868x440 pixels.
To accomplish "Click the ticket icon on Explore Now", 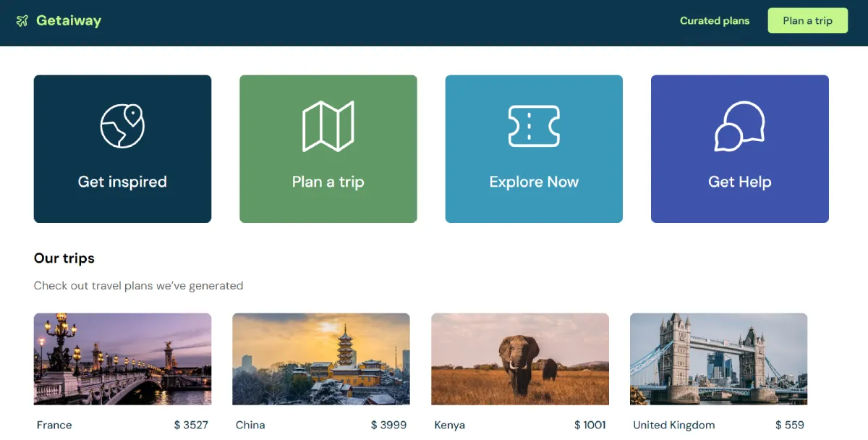I will pyautogui.click(x=534, y=126).
